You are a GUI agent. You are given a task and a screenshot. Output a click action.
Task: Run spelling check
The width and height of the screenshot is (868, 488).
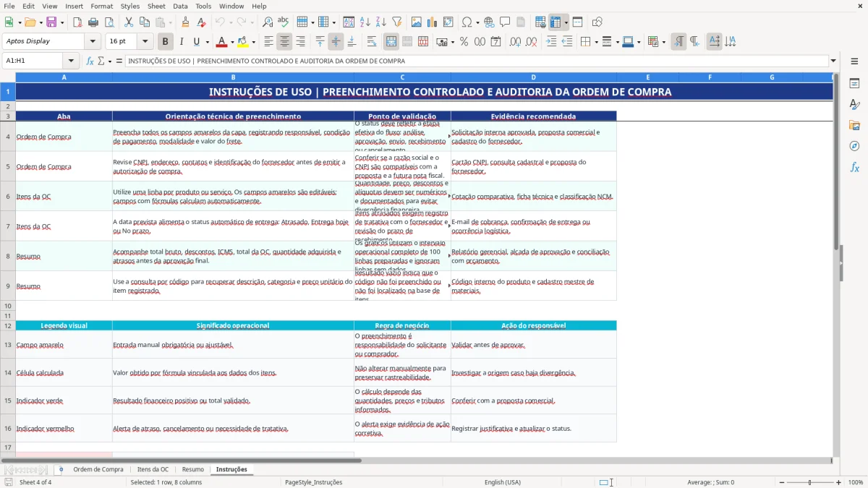coord(284,22)
